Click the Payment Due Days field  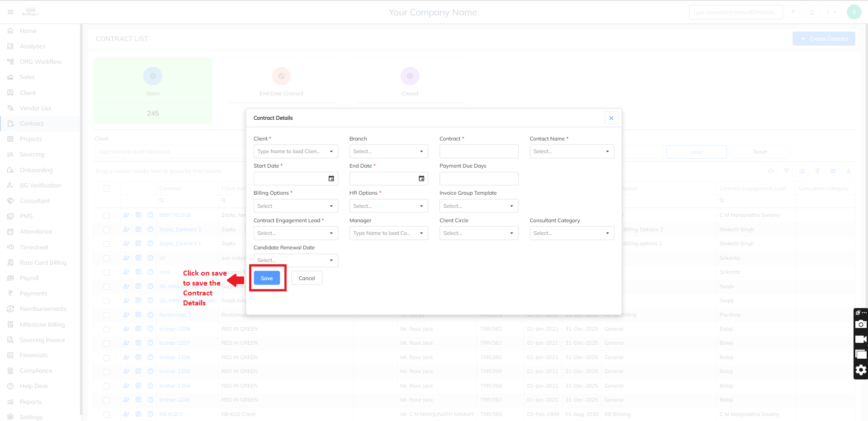coord(479,178)
